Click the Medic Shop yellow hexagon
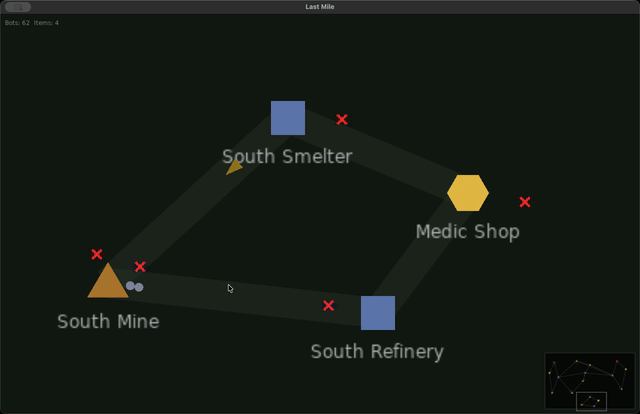Viewport: 640px width, 414px height. pyautogui.click(x=468, y=192)
